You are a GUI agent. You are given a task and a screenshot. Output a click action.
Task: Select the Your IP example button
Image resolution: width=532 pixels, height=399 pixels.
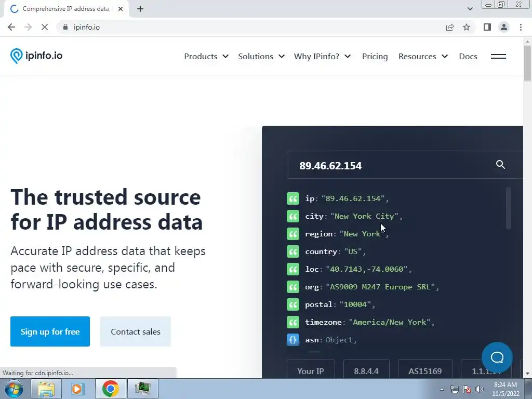coord(311,370)
